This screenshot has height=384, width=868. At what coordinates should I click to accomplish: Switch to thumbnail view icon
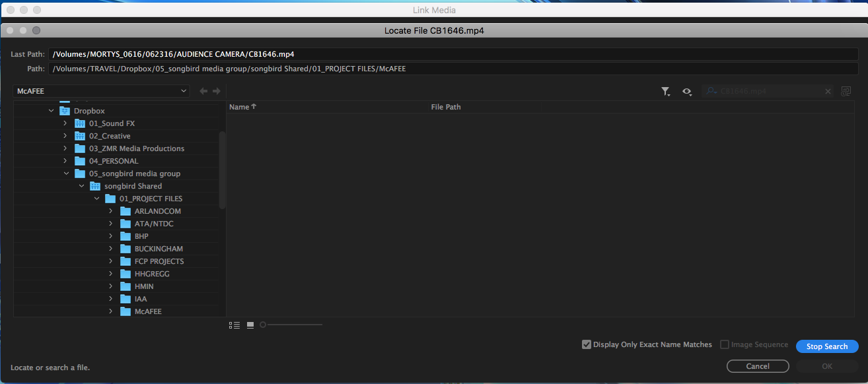(250, 325)
